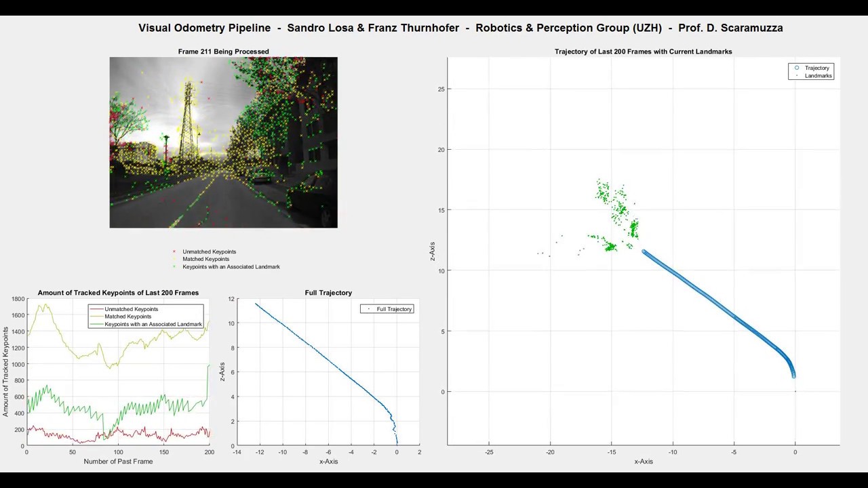The height and width of the screenshot is (488, 868).
Task: Click x-Axis label under Full Trajectory plot
Action: click(328, 462)
